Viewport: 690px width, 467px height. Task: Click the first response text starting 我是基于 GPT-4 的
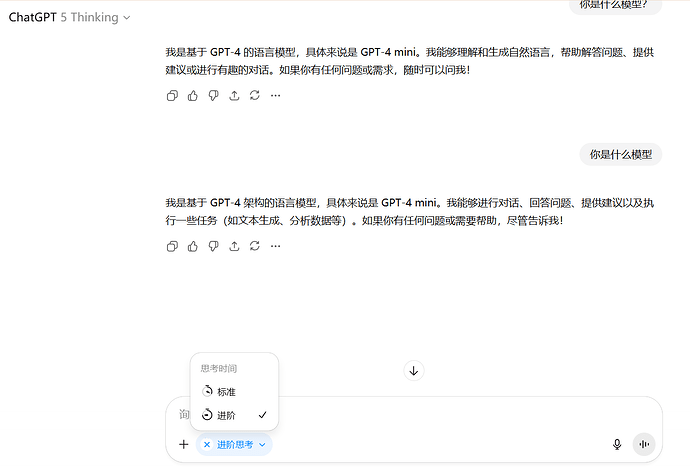410,61
